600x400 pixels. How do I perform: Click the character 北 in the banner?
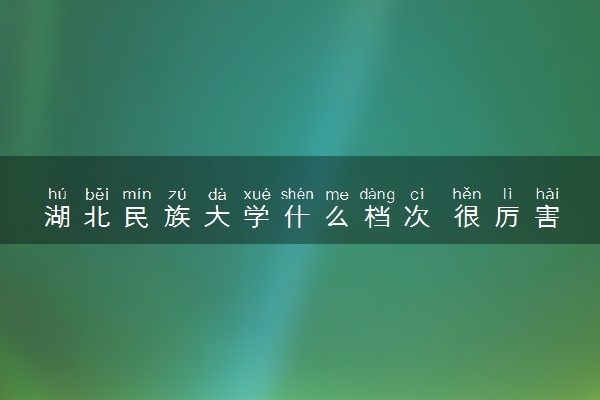(97, 217)
